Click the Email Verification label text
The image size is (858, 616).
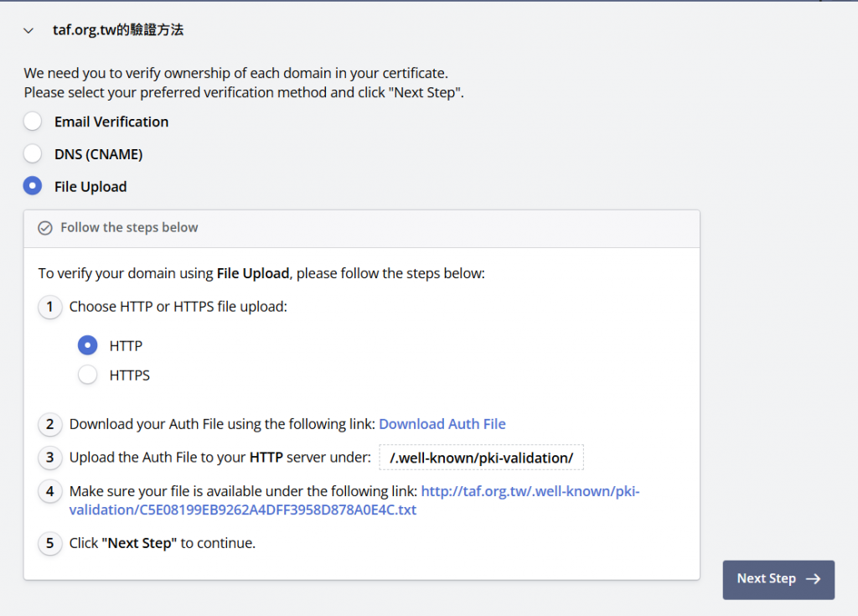point(111,122)
